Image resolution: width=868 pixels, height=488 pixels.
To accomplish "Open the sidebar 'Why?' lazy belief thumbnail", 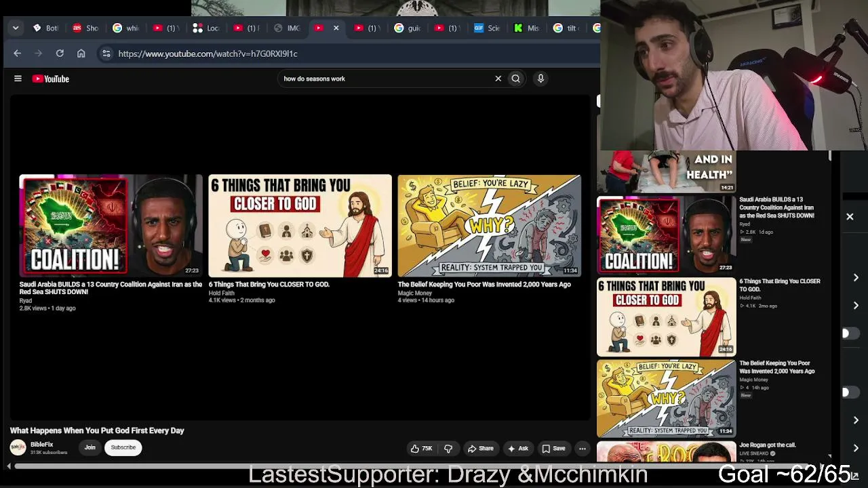I will click(666, 399).
